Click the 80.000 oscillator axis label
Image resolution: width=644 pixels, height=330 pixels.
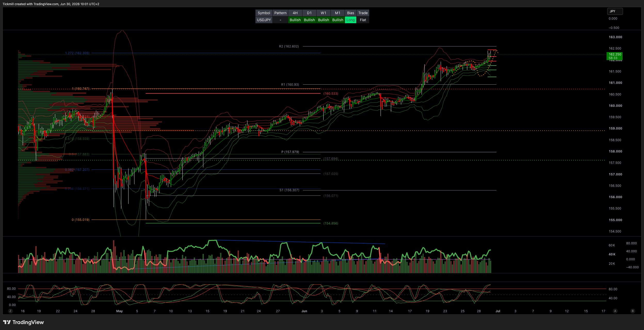click(631, 243)
